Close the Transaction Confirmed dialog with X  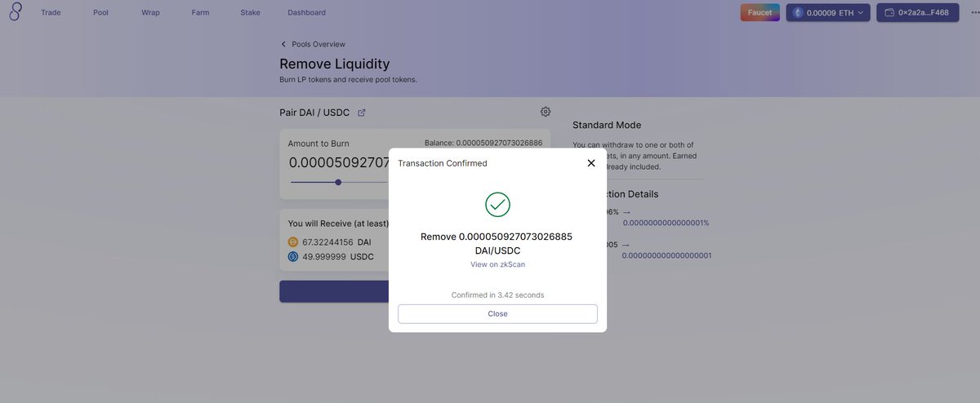pyautogui.click(x=591, y=163)
